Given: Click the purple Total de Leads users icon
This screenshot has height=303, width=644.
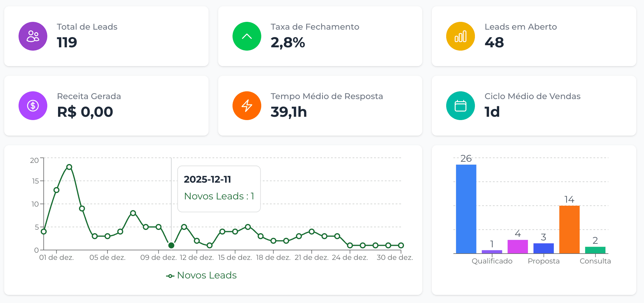Looking at the screenshot, I should 33,36.
